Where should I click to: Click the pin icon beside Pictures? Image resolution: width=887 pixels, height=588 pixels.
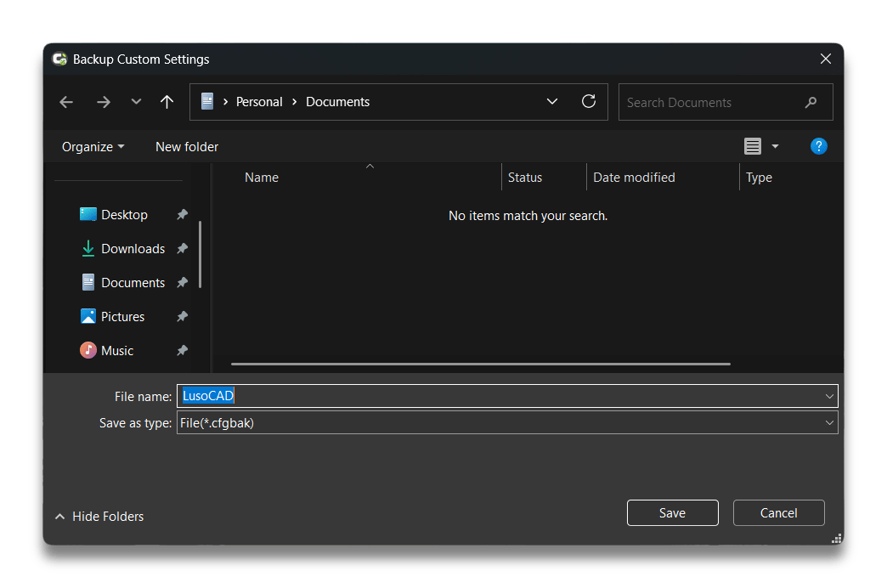(x=182, y=317)
